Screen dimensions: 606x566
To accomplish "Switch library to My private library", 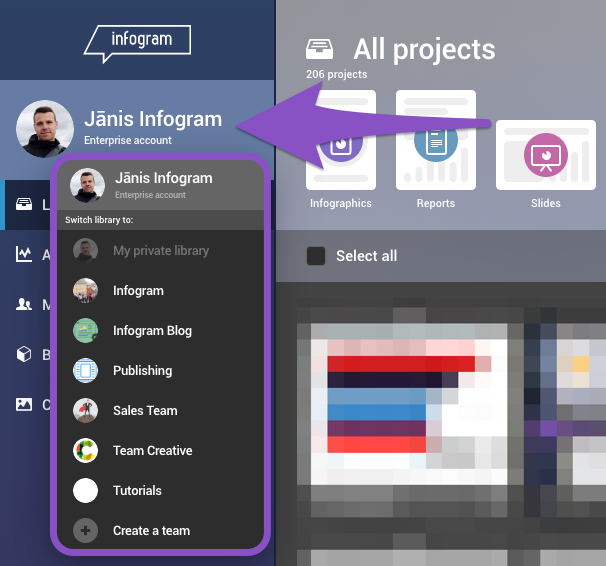I will click(160, 250).
